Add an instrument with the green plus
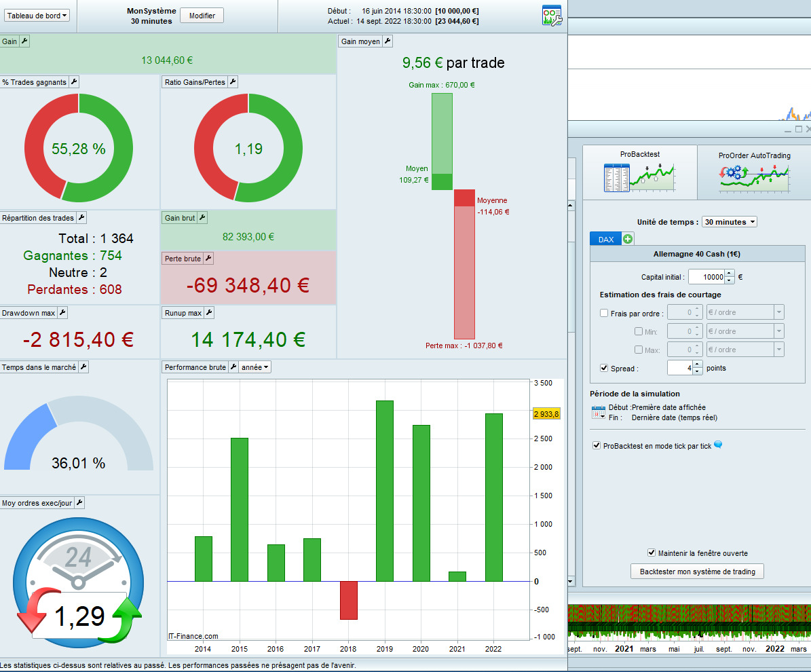 pos(627,239)
